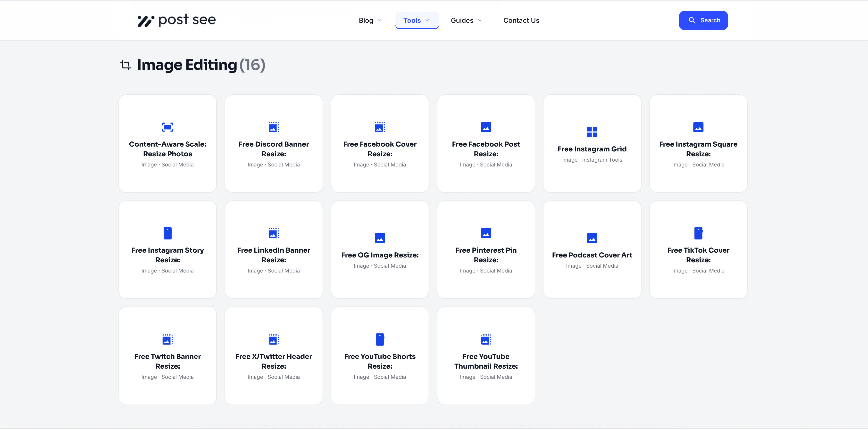
Task: Click the crop icon beside Image Editing
Action: click(x=126, y=65)
